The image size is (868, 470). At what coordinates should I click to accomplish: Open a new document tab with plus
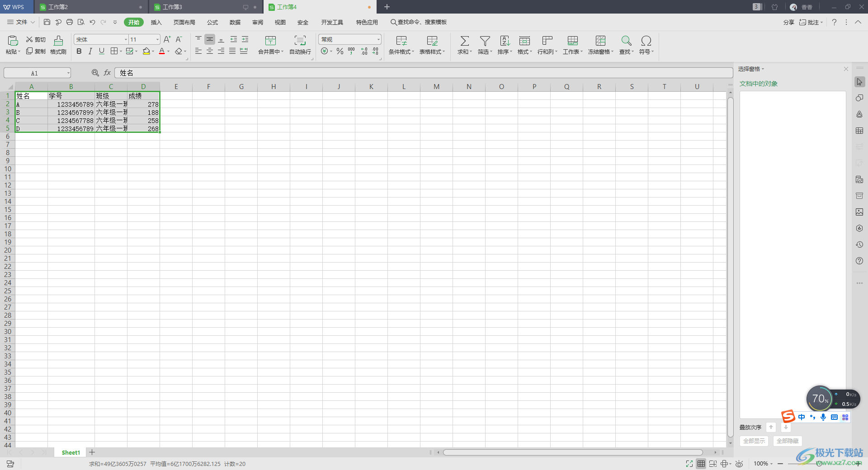click(x=387, y=7)
